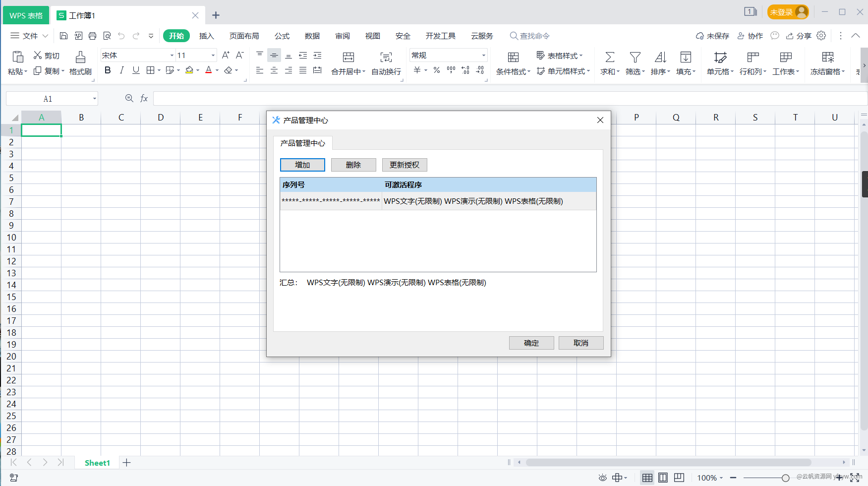Click the Print icon in quick access bar

click(x=92, y=36)
